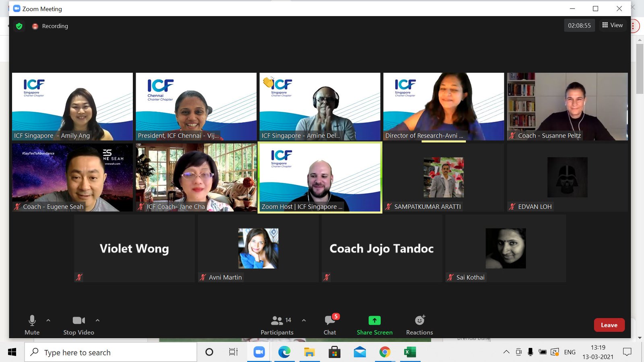Open the Participants list
Screen dimensions: 644x362
[277, 325]
